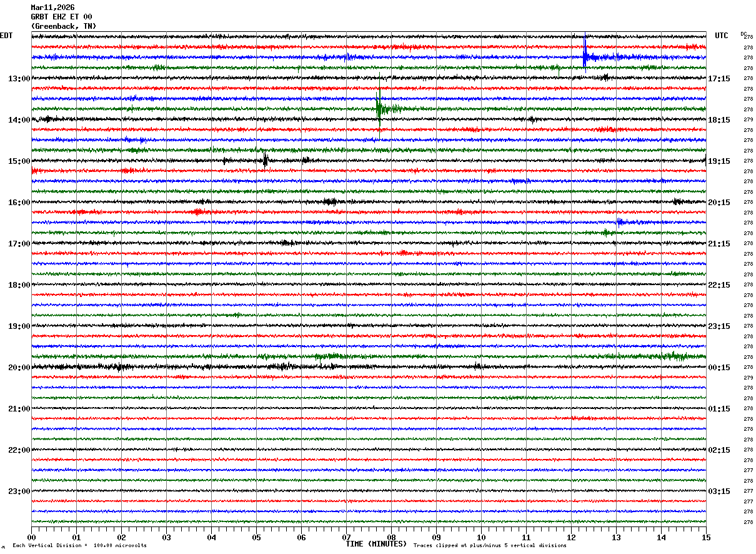The height and width of the screenshot is (554, 756).
Task: Select the 19:00 EDT time label
Action: pyautogui.click(x=19, y=326)
